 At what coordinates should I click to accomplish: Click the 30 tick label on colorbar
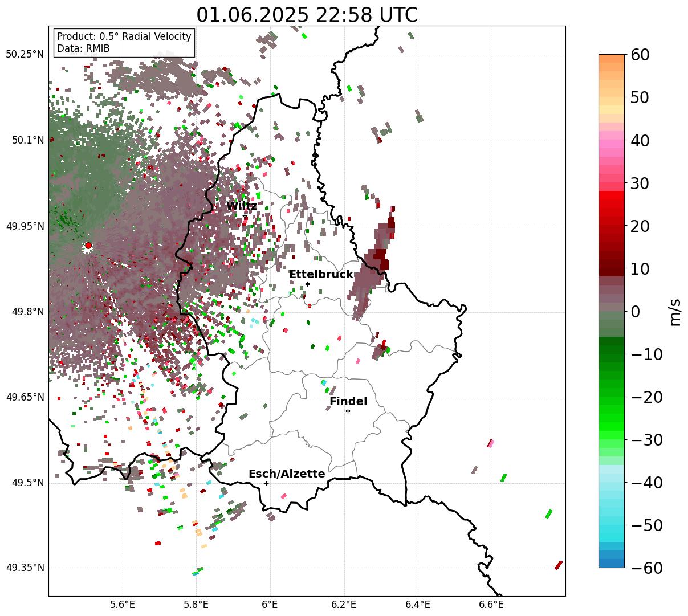(x=641, y=183)
